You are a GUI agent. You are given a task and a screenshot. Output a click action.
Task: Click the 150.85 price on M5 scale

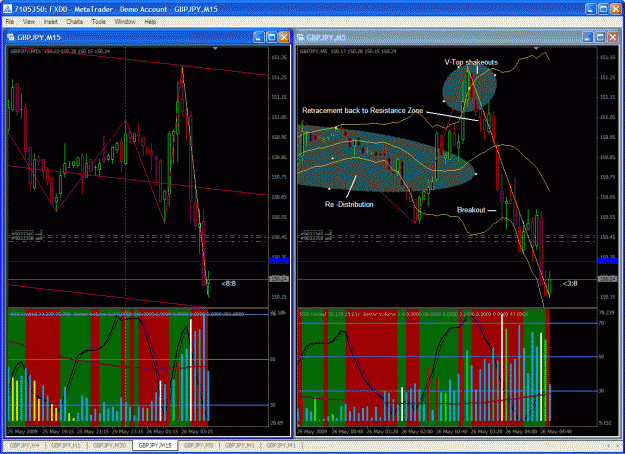coord(608,157)
